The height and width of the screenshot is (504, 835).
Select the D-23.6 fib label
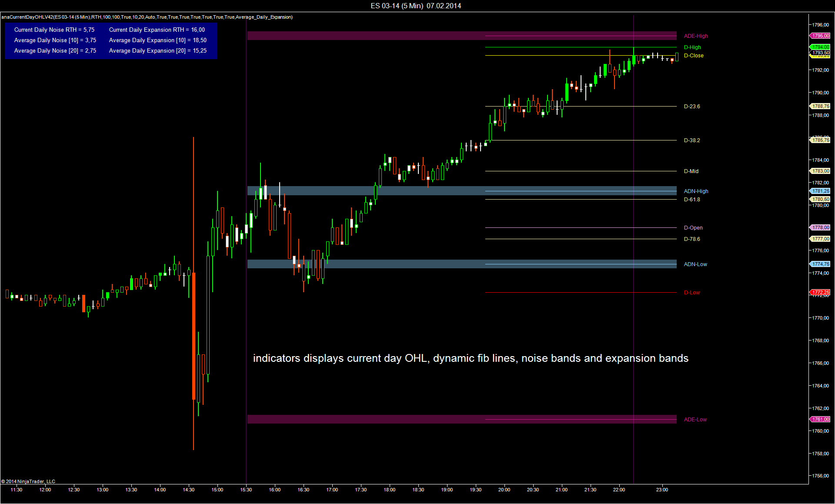point(691,107)
